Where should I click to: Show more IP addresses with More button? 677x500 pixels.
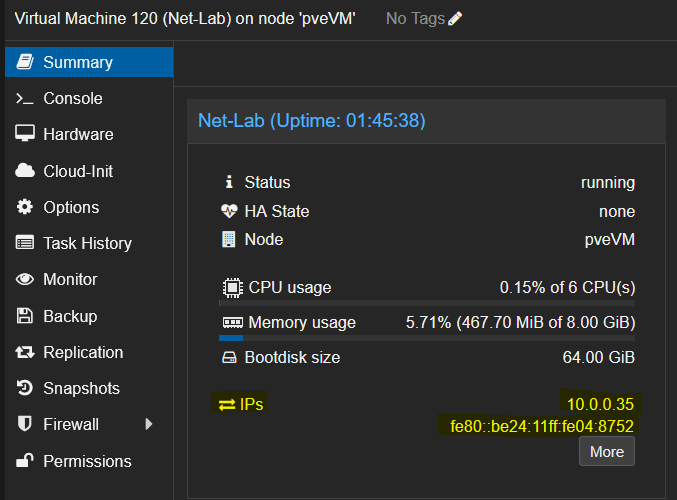[607, 451]
